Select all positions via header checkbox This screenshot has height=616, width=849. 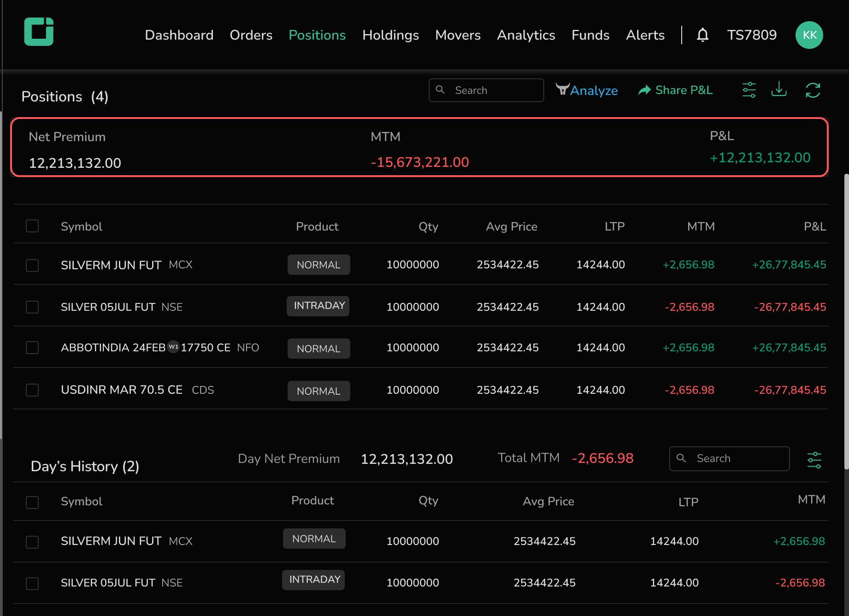32,226
